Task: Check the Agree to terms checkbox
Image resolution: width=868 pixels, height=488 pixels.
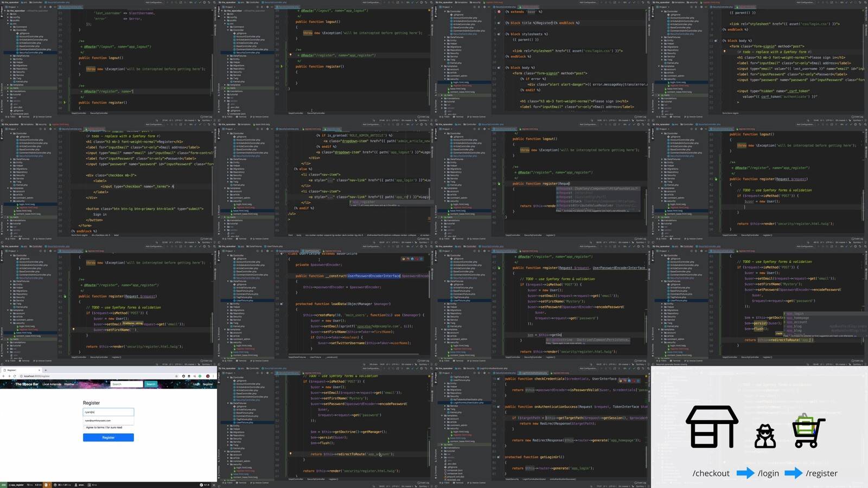Action: (85, 427)
